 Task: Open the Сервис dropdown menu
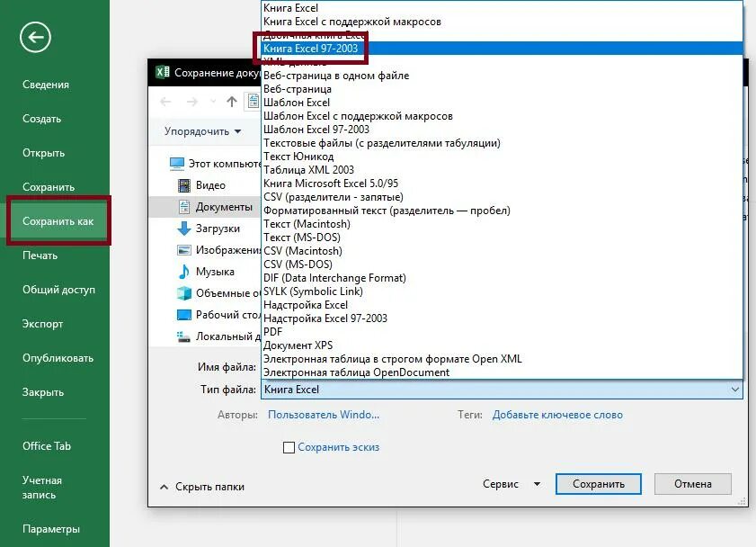point(511,484)
